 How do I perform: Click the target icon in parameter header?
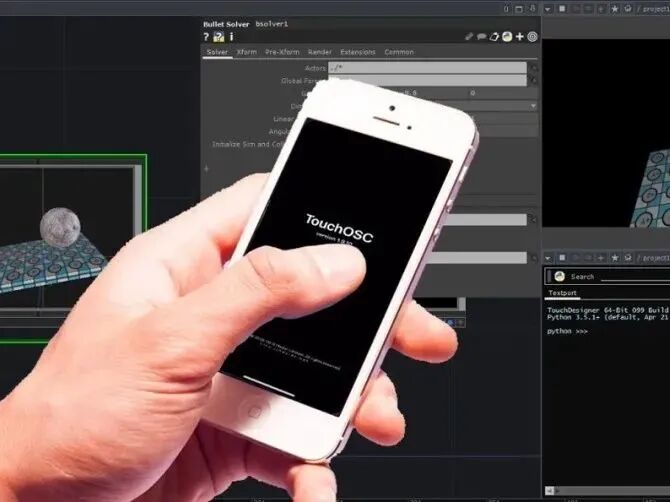coord(532,37)
